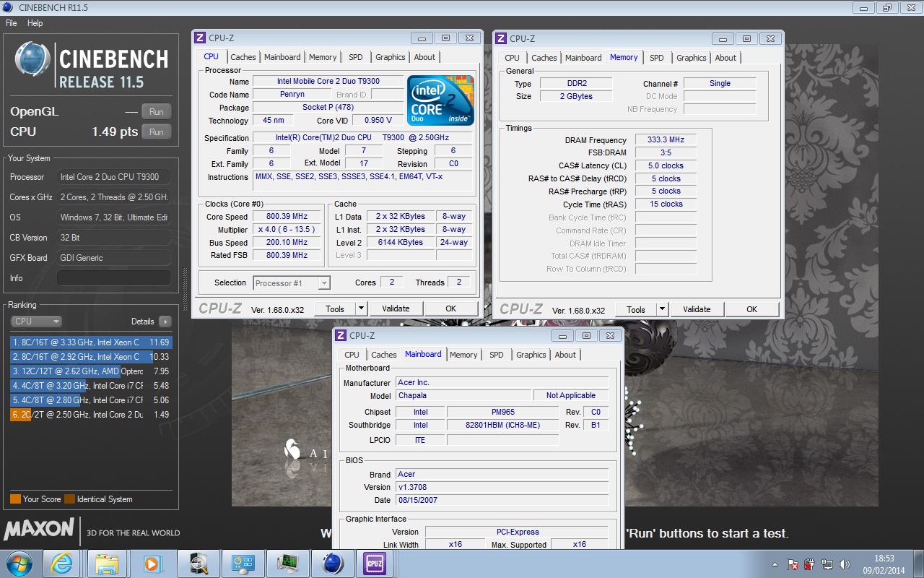Expand Tools dropdown arrow in Memory CPU-Z window
924x578 pixels.
pos(663,309)
